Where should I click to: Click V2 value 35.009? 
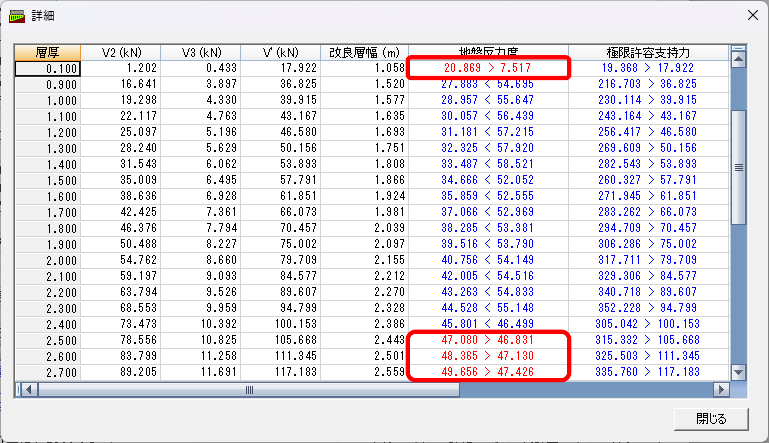point(121,180)
